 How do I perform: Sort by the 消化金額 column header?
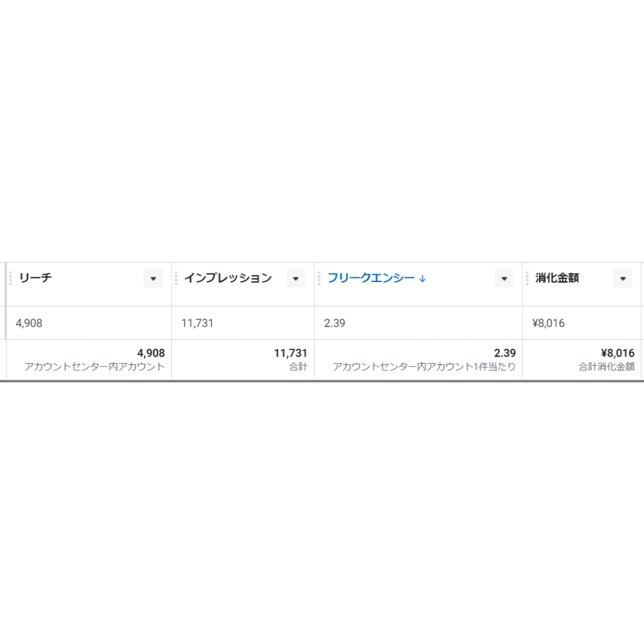[x=557, y=278]
